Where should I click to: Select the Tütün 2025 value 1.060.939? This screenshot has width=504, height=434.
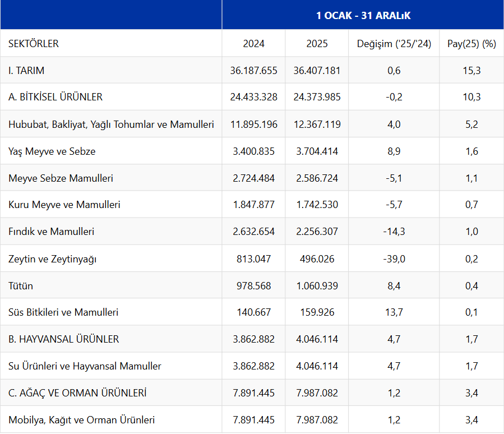click(317, 286)
